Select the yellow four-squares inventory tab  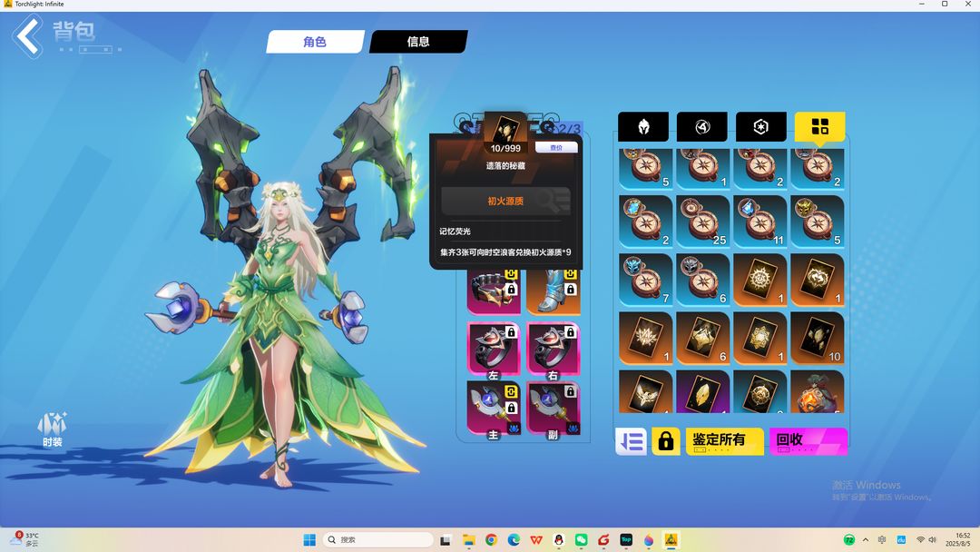[x=819, y=127]
